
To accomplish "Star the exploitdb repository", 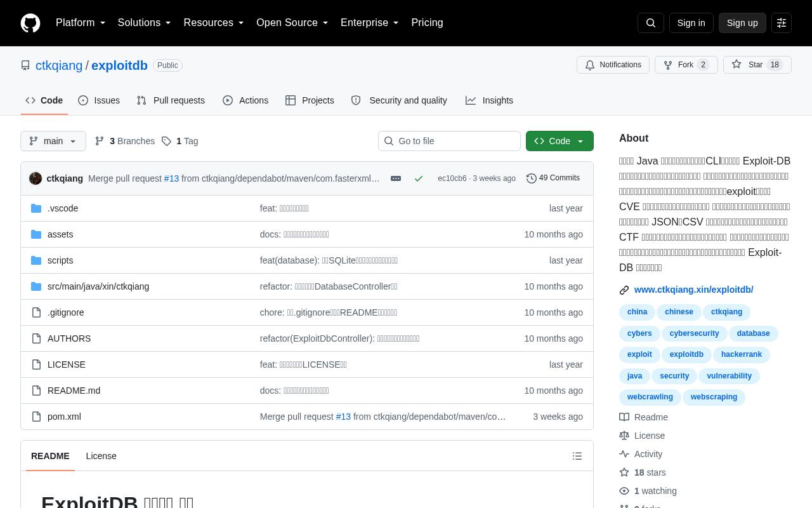I will (x=757, y=65).
